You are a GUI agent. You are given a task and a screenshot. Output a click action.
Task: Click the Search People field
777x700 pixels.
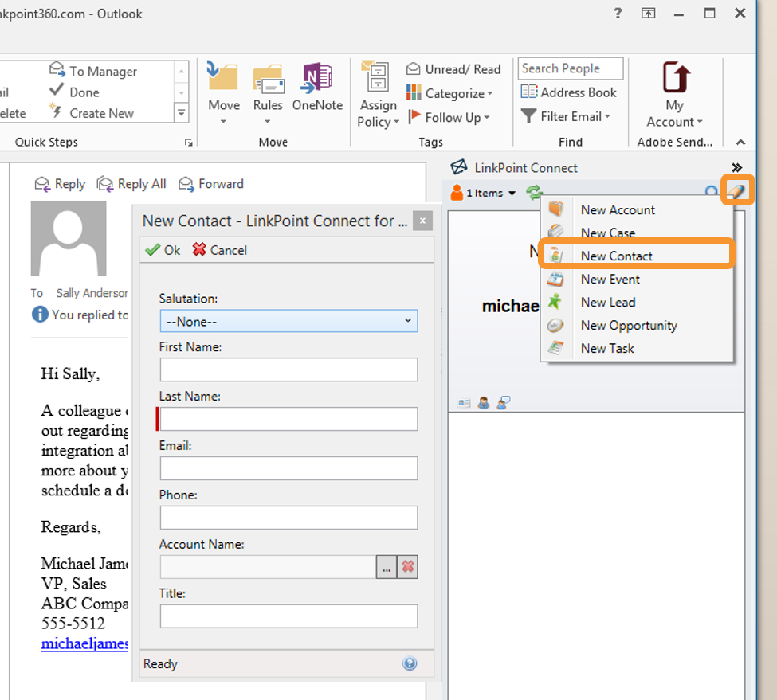[x=571, y=68]
